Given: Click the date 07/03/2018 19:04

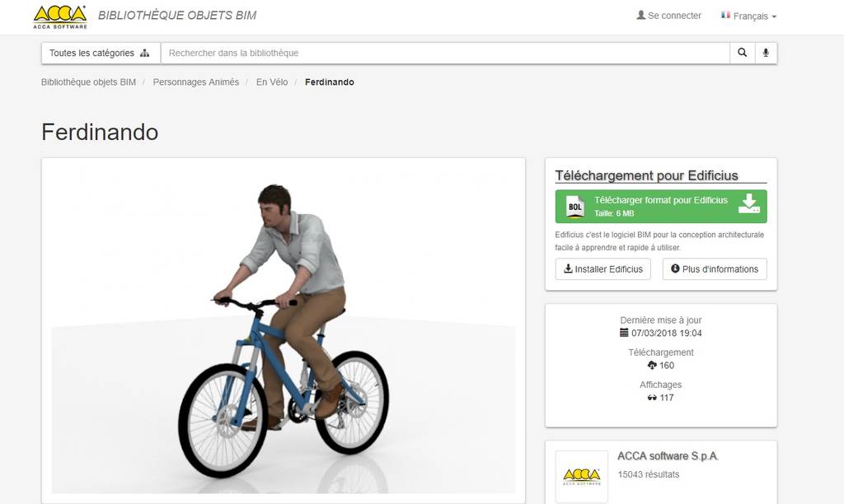Looking at the screenshot, I should [x=666, y=333].
